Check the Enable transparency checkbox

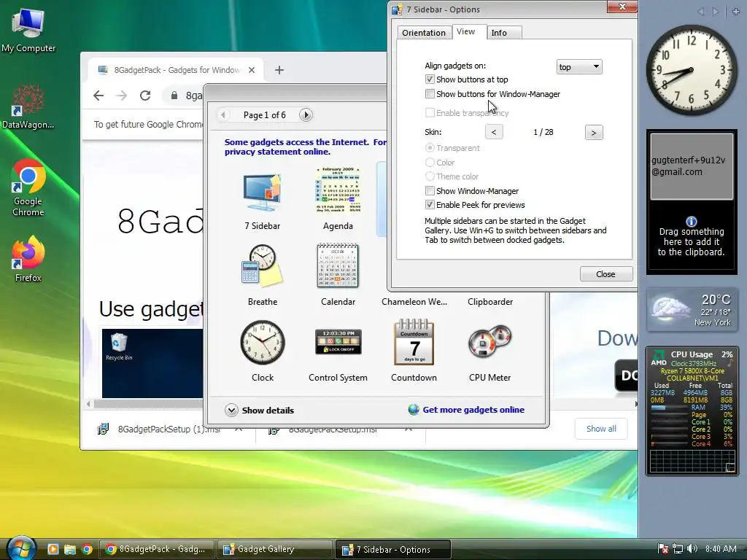[430, 112]
